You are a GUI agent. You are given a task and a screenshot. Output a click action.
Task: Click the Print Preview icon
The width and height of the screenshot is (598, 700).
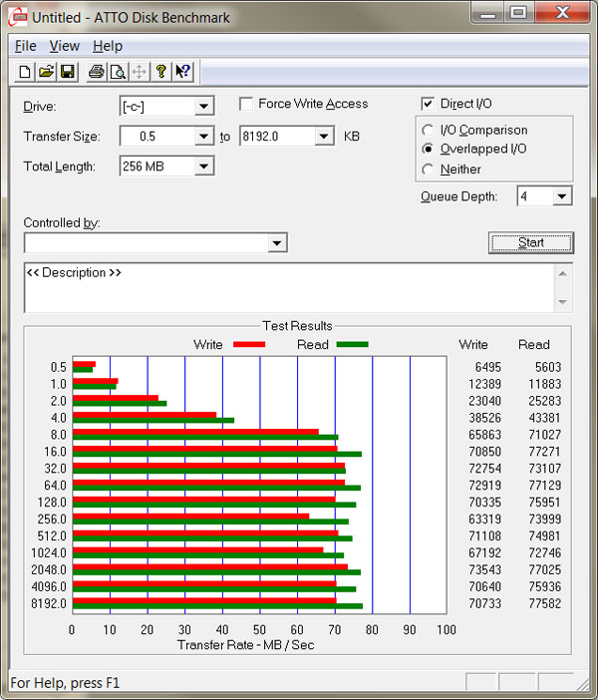pos(118,72)
